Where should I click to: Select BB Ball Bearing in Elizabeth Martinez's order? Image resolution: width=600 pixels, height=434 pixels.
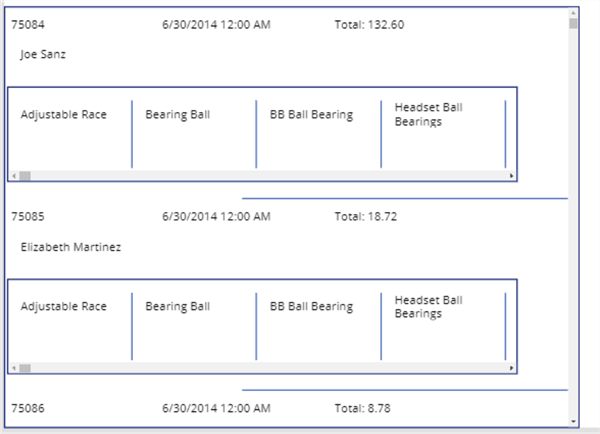(311, 307)
